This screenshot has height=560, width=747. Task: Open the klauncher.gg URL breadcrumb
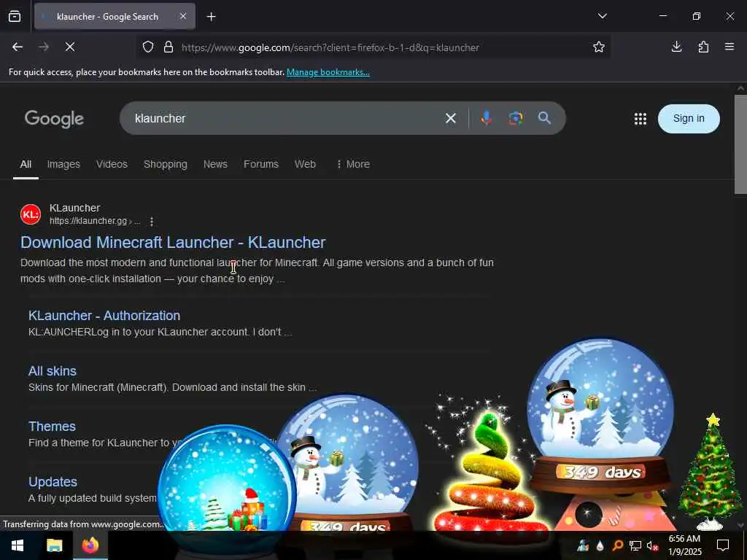point(94,221)
